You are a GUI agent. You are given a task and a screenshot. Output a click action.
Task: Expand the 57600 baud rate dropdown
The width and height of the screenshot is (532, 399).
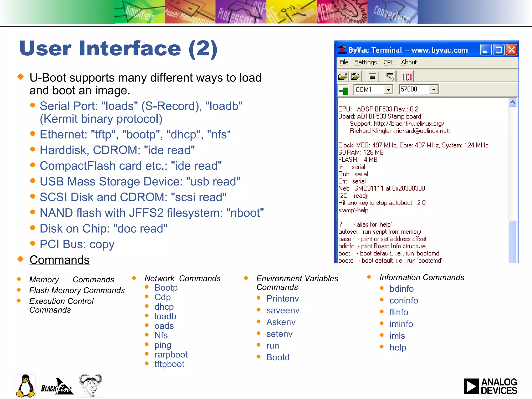(x=434, y=90)
